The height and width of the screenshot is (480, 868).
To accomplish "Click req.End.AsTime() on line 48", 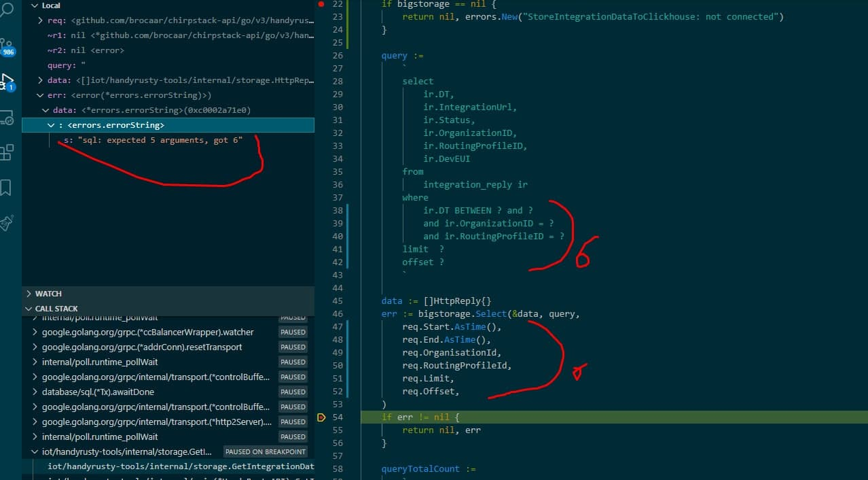I will click(446, 339).
